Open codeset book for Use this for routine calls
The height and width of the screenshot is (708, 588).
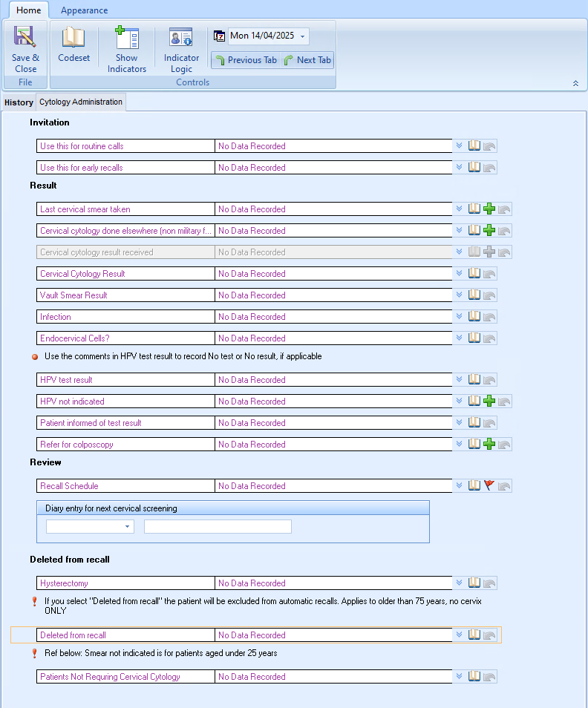(474, 146)
